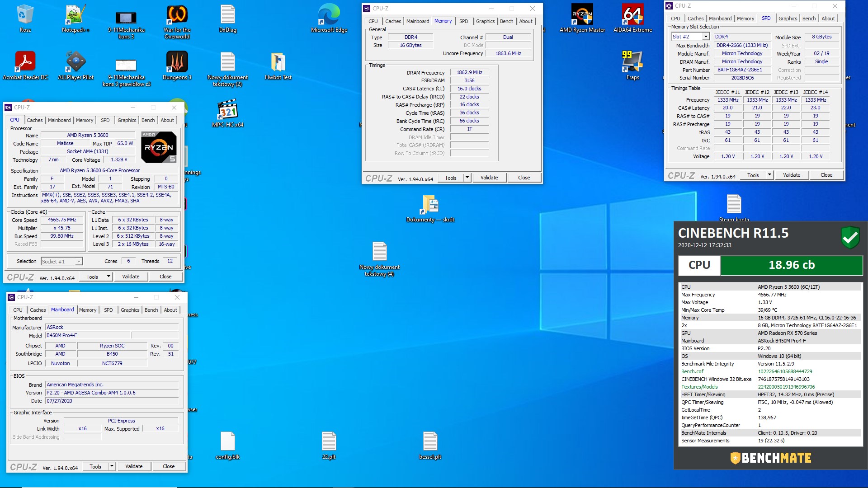
Task: Launch War for the Overworld shortcut
Action: 177,22
